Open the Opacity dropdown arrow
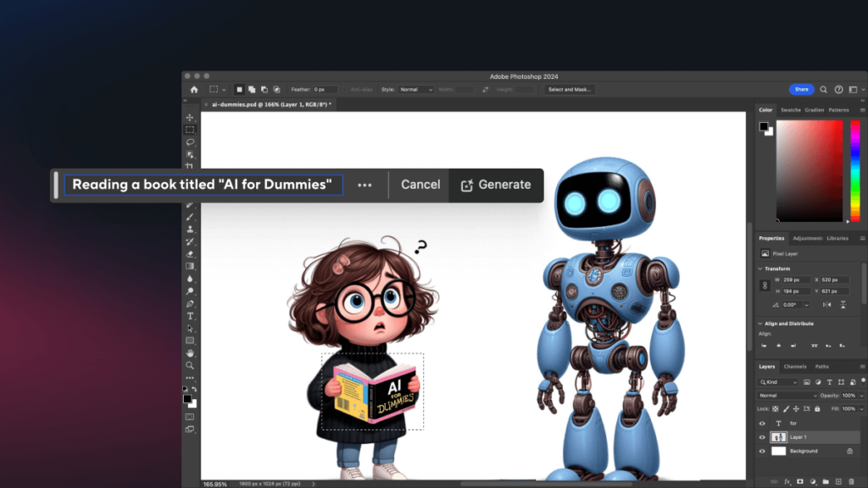 click(861, 396)
